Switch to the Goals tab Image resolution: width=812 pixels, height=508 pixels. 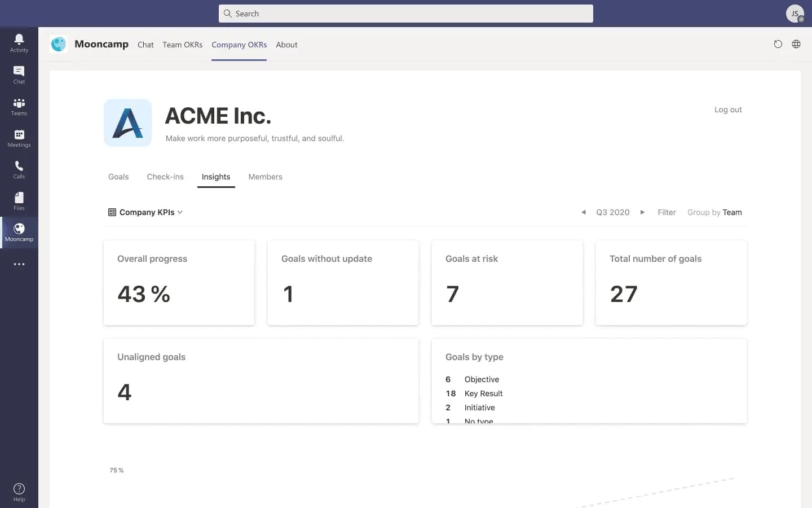click(118, 177)
